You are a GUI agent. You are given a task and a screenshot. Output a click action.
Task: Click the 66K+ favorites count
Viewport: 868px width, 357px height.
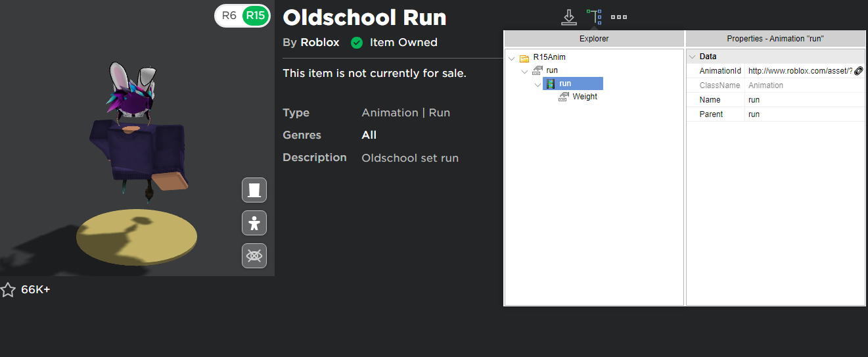tap(35, 289)
